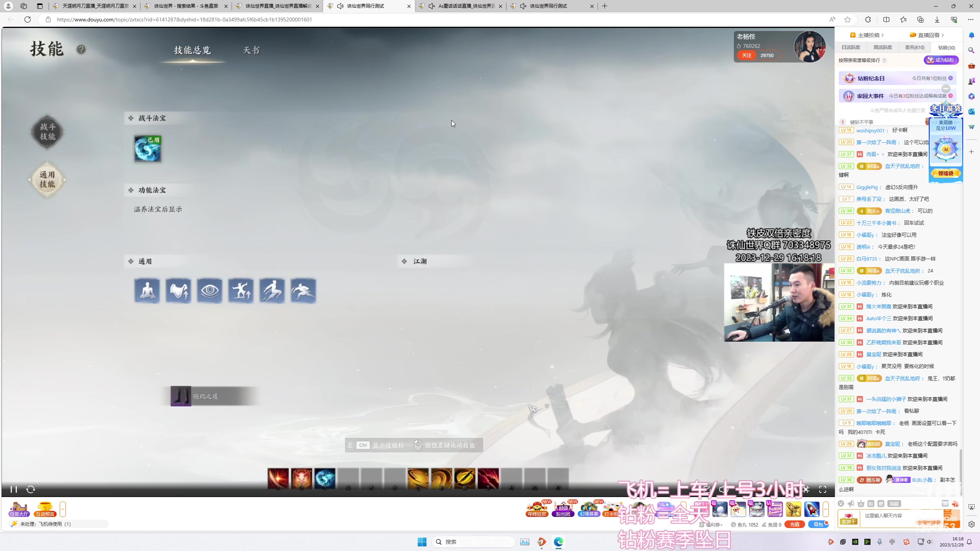Viewport: 980px width, 551px height.
Task: Click the 成为钻粉 button
Action: tap(941, 60)
